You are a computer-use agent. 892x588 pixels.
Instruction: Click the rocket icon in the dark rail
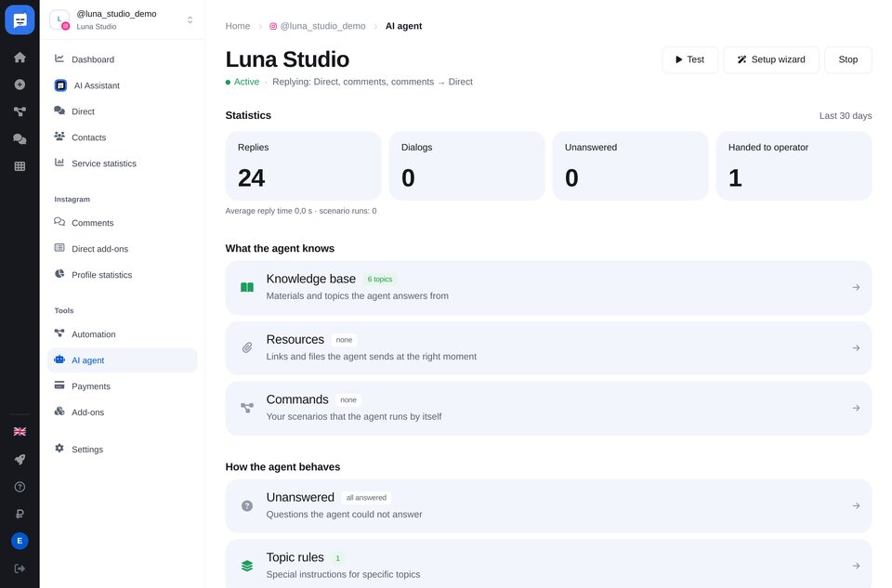coord(20,460)
